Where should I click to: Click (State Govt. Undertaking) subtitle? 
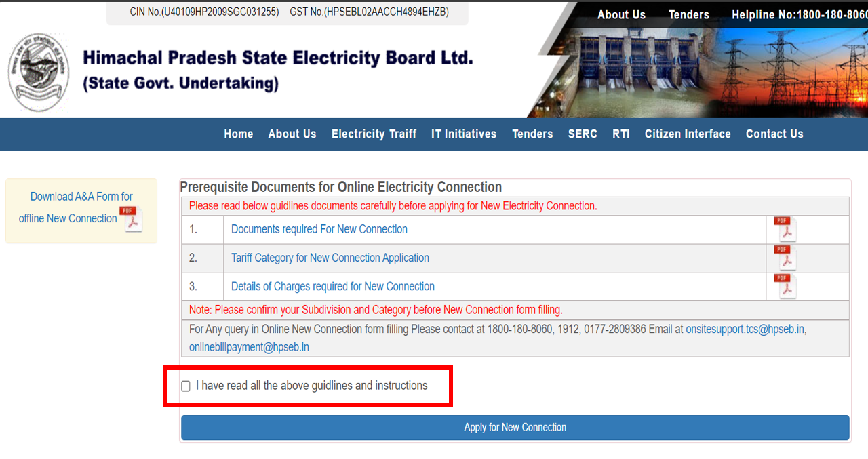tap(180, 84)
